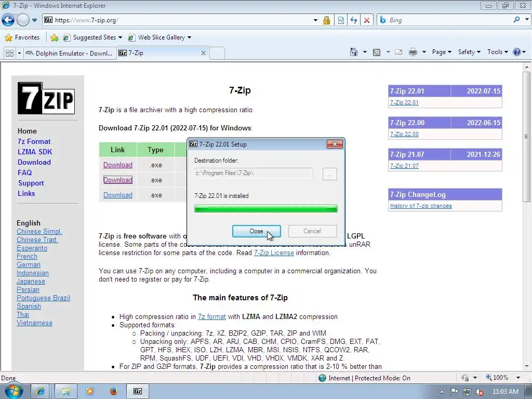Close Setup dialog with red X
Screen dimensions: 532x399
(335, 144)
